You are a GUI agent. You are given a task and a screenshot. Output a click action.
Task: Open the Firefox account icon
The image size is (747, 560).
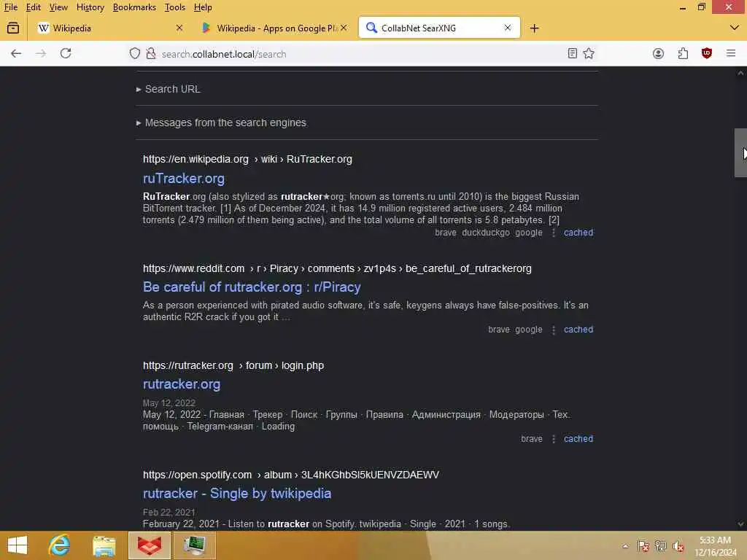tap(658, 53)
